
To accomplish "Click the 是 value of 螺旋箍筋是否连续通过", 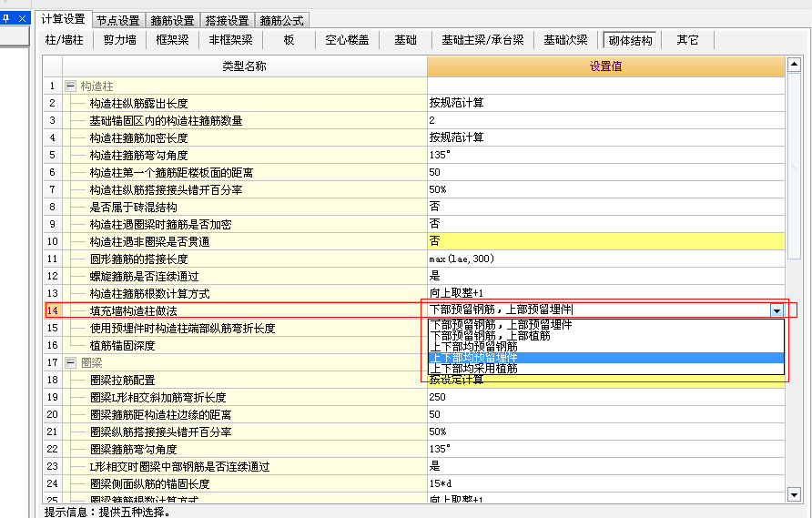I will (x=606, y=276).
